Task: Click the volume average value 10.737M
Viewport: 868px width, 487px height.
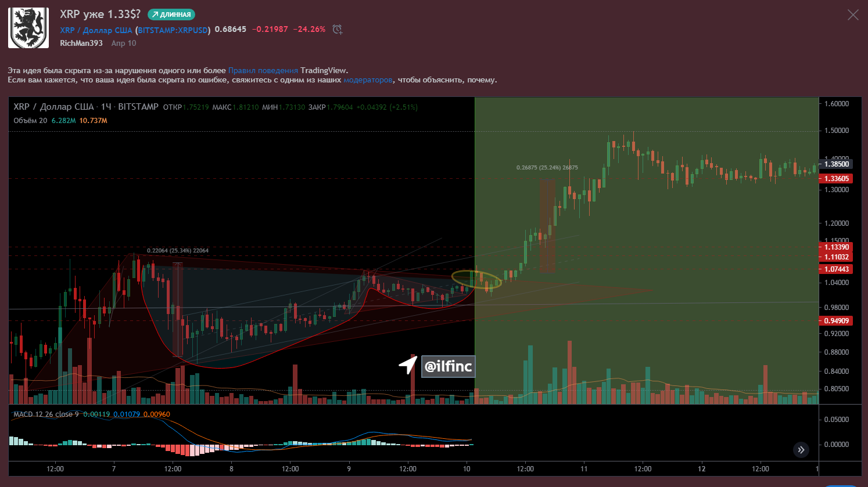Action: (93, 121)
